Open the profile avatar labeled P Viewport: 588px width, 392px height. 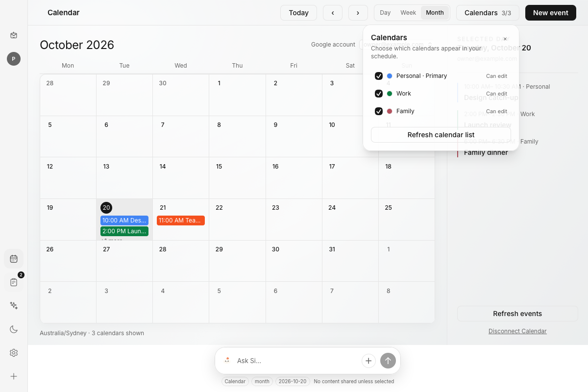click(x=14, y=59)
